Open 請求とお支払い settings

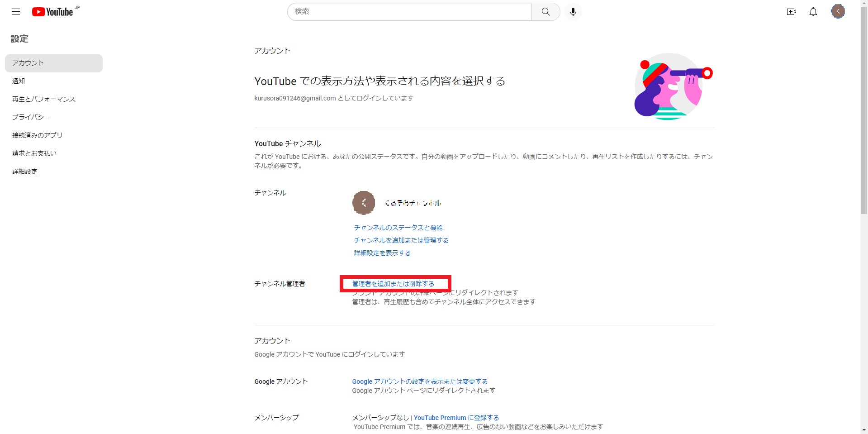(x=34, y=153)
